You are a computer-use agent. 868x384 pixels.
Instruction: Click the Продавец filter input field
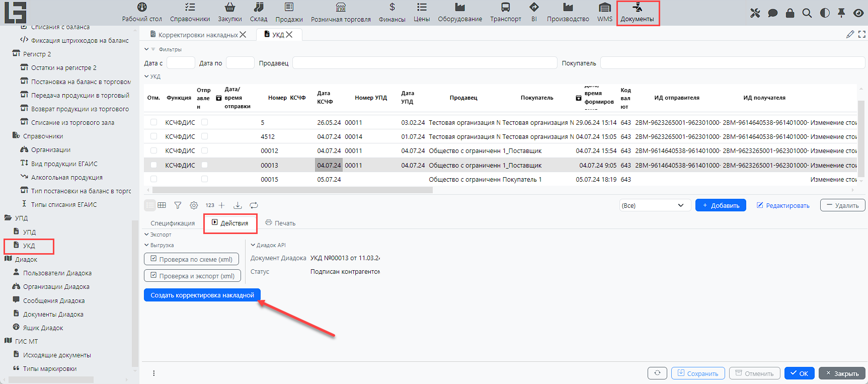424,63
